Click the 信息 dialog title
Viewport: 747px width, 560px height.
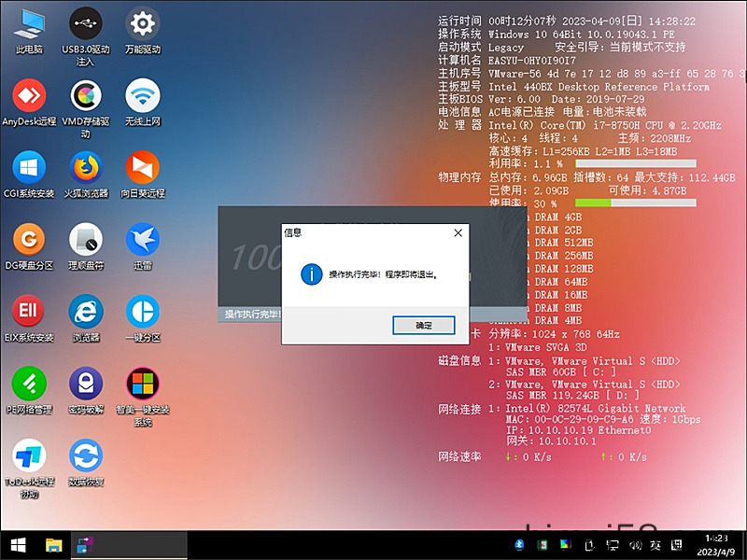point(292,232)
